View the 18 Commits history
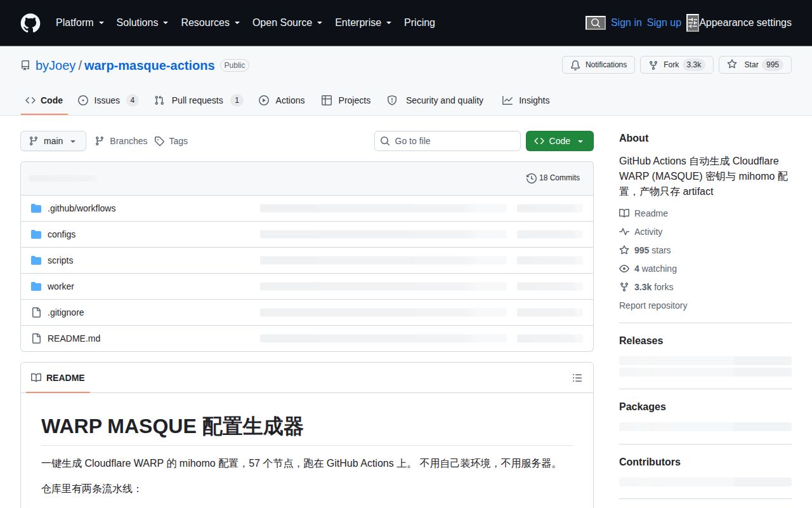 553,178
